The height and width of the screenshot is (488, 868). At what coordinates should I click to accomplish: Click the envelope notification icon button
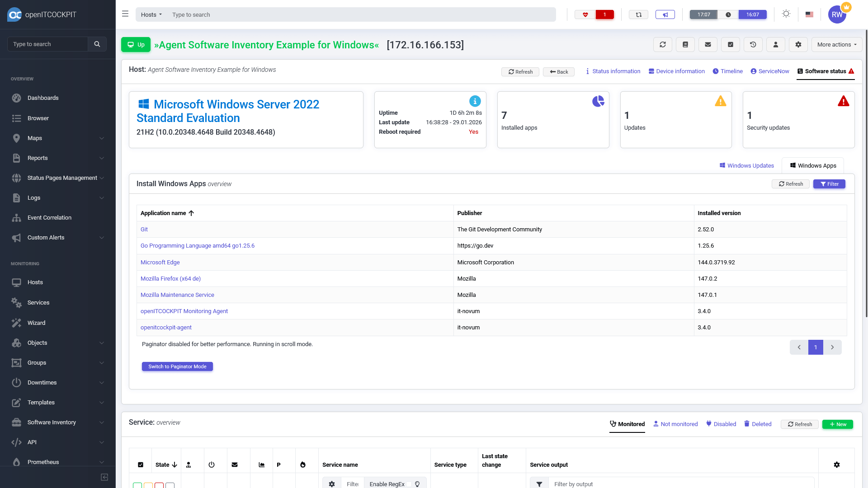tap(708, 45)
